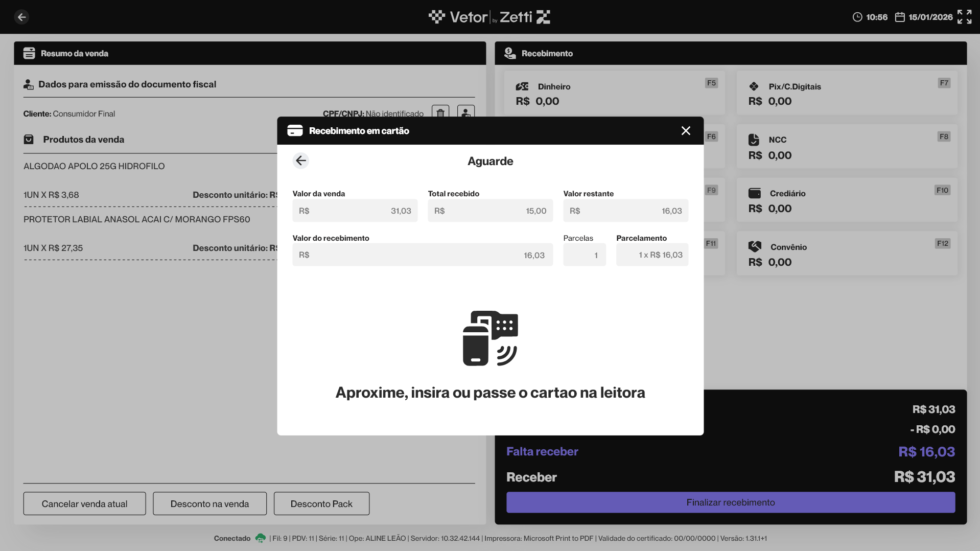Viewport: 980px width, 551px height.
Task: Click the card reader illustration icon
Action: pos(490,338)
